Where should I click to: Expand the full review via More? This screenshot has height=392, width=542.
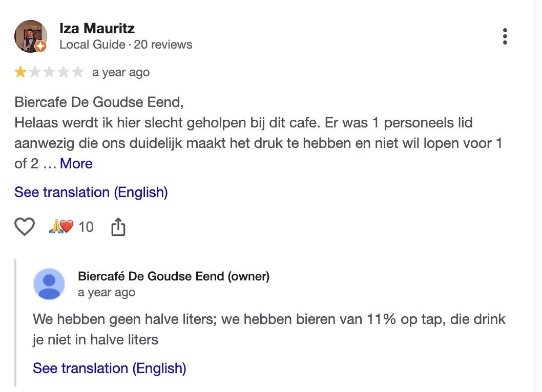[76, 164]
